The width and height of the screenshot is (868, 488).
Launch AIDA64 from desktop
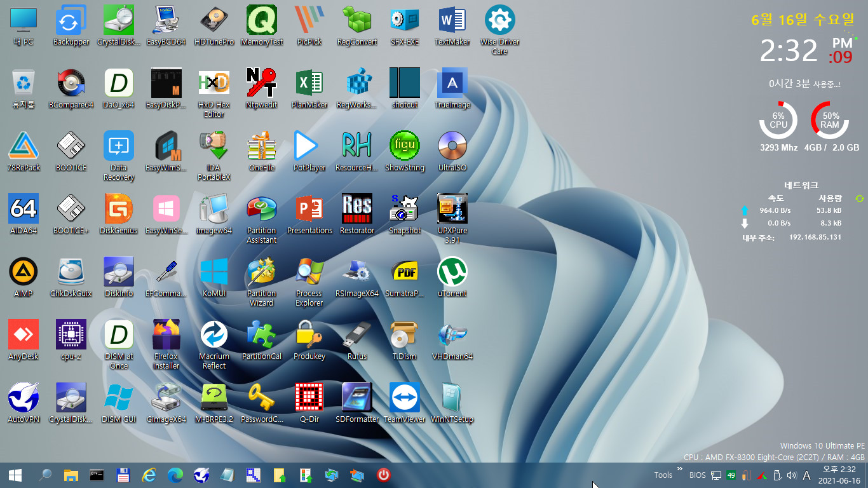click(x=24, y=215)
